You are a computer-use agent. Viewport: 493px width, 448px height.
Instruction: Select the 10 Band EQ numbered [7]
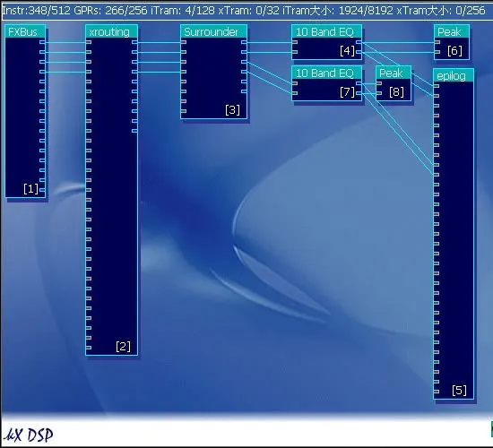click(326, 83)
